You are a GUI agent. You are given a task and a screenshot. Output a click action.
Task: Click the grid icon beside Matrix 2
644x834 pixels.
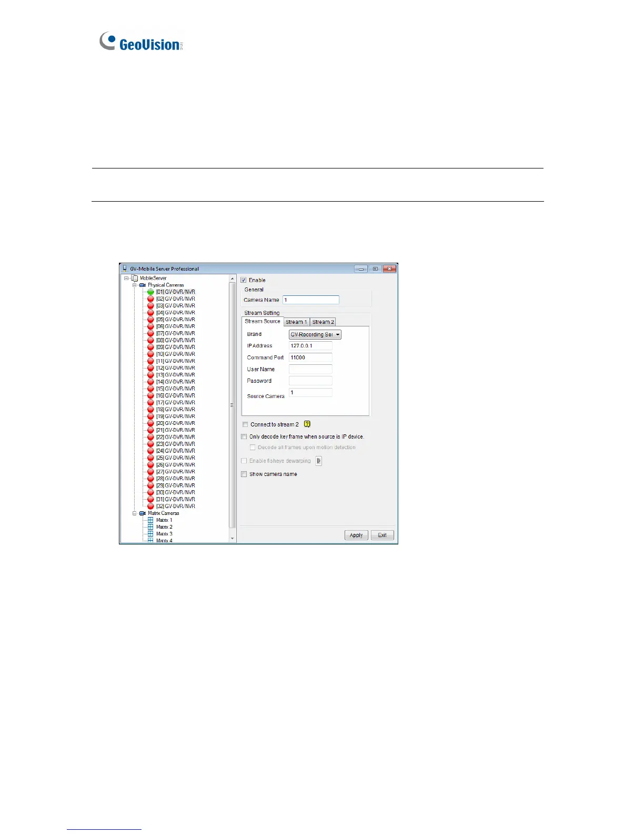click(x=150, y=527)
